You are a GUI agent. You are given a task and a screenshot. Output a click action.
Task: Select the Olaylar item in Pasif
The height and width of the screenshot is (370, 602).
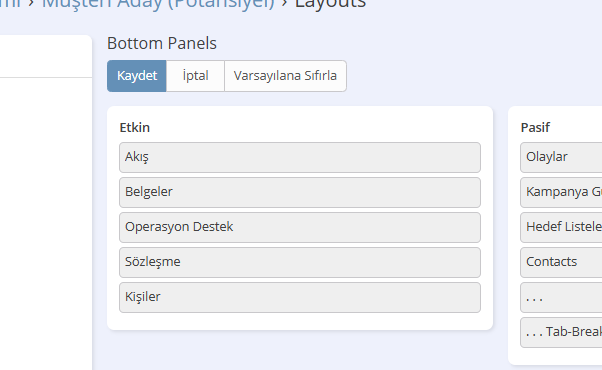point(561,157)
